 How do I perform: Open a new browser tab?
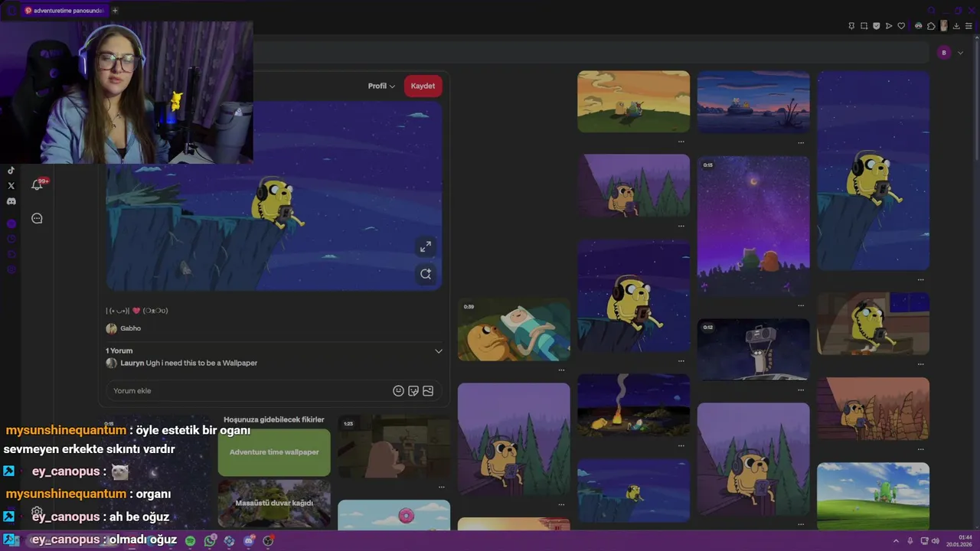[115, 11]
